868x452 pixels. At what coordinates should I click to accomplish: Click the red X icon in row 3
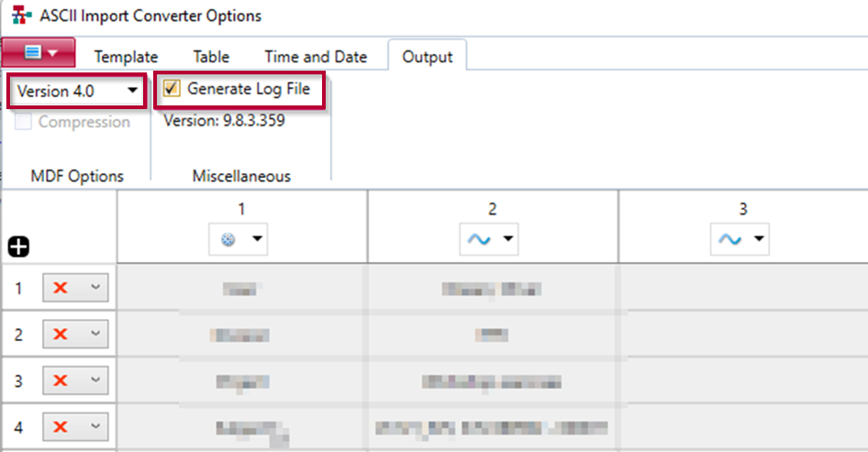click(61, 380)
